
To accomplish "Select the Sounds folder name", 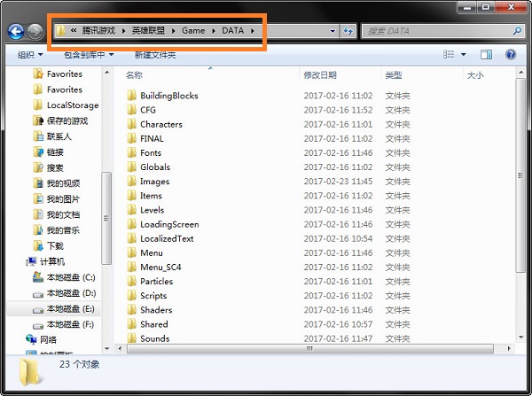I will pyautogui.click(x=154, y=338).
